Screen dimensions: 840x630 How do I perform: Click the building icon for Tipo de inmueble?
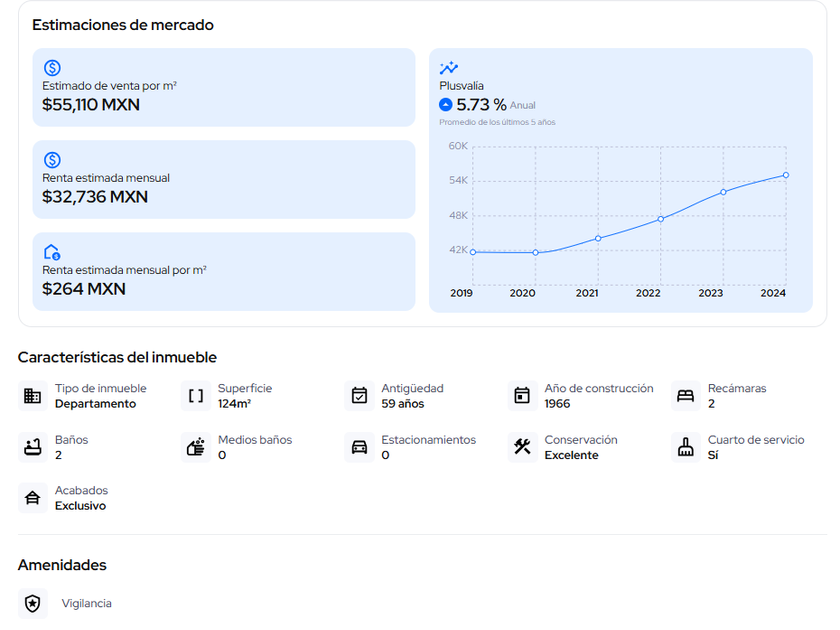[x=32, y=396]
